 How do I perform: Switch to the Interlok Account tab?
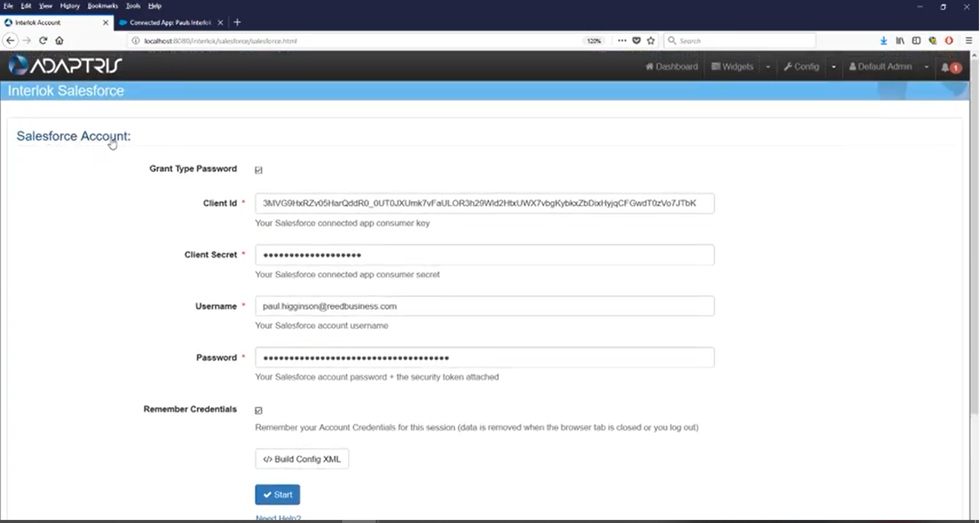point(56,22)
